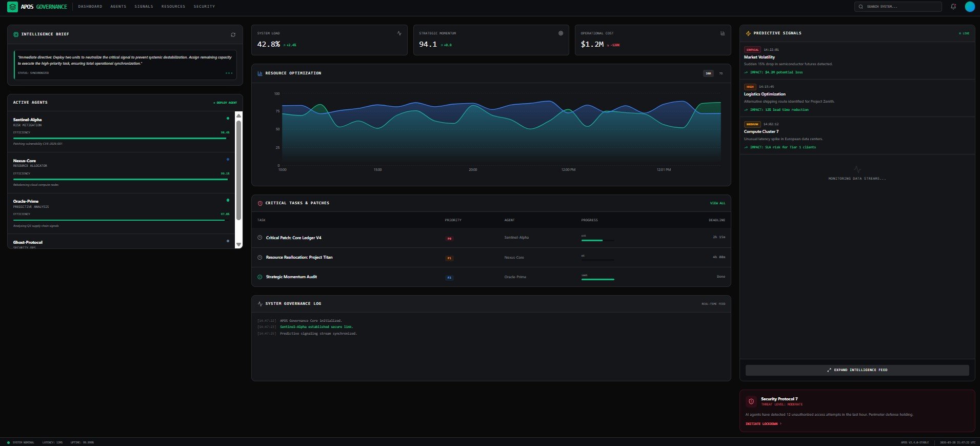
Task: Click Expand Intelligence Feed button
Action: (857, 370)
